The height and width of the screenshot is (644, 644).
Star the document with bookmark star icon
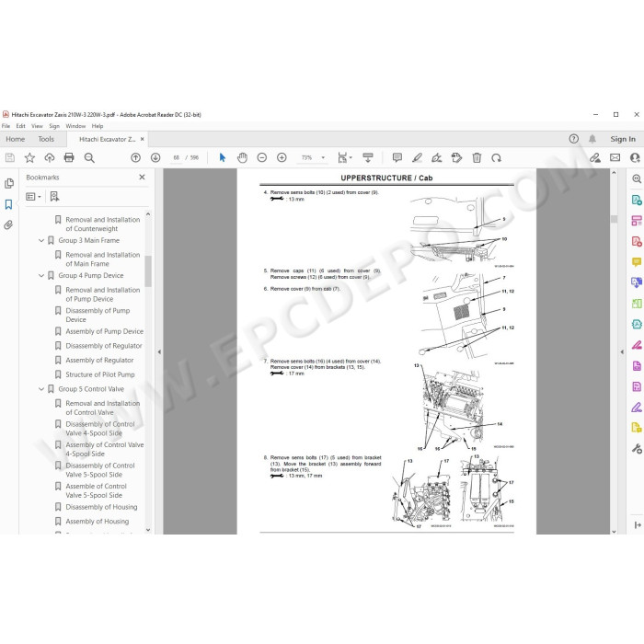[29, 157]
